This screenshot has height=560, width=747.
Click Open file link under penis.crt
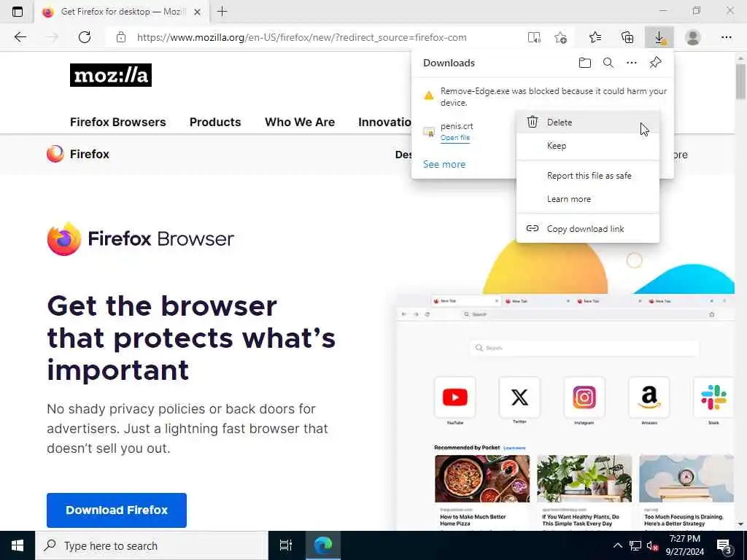tap(455, 138)
